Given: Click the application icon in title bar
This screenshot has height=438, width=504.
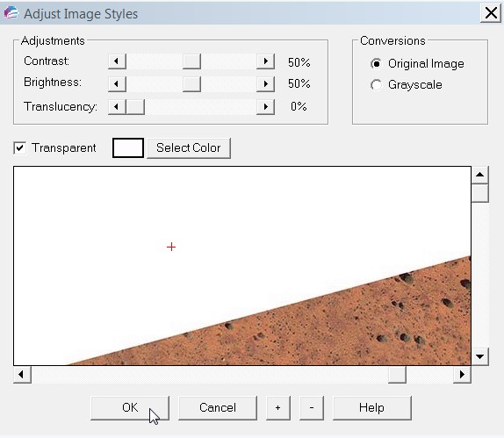Looking at the screenshot, I should click(11, 13).
